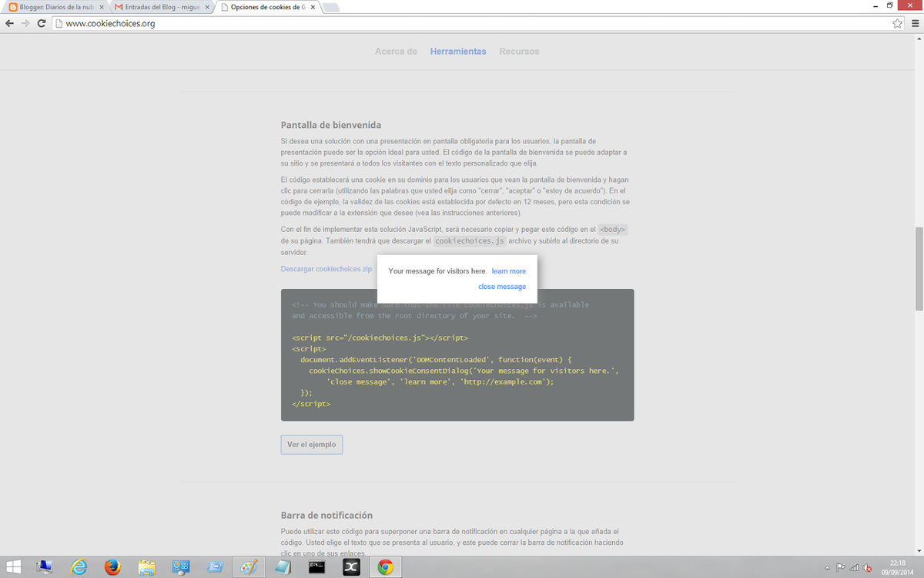Switch to Paint in the taskbar
The height and width of the screenshot is (578, 924).
click(x=249, y=567)
